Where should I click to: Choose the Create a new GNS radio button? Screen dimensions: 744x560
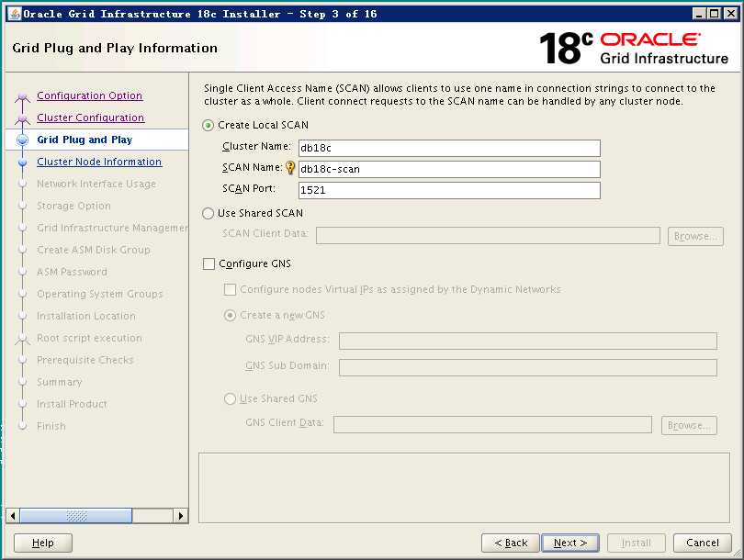pyautogui.click(x=230, y=315)
